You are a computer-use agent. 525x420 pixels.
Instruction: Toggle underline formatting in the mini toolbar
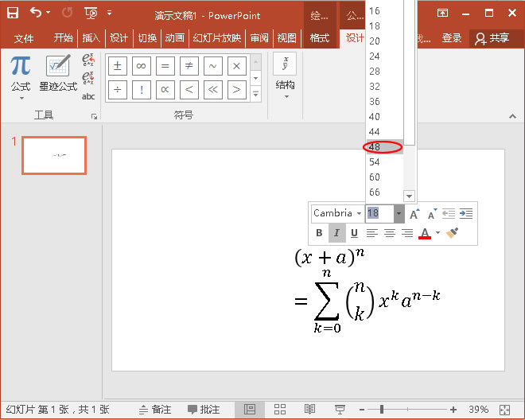(354, 233)
